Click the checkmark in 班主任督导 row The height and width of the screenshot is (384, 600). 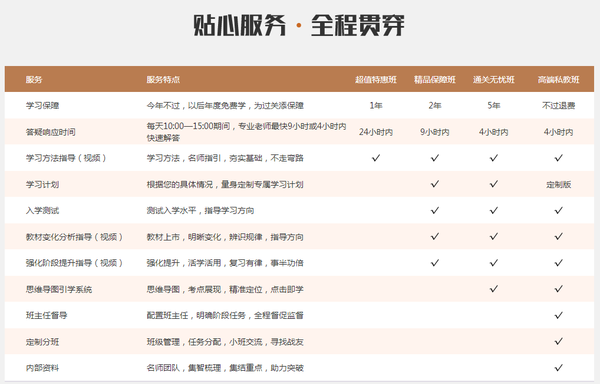coord(559,315)
